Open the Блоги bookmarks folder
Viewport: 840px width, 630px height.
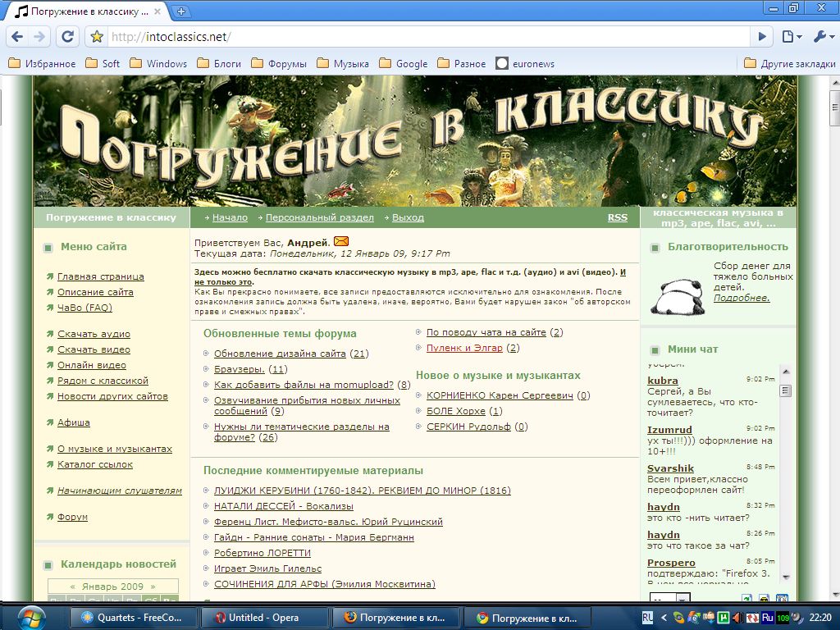(x=219, y=64)
